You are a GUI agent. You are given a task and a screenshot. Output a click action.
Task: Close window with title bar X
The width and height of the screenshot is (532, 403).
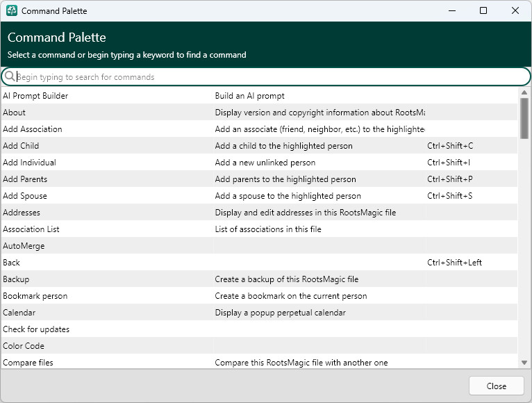point(515,10)
